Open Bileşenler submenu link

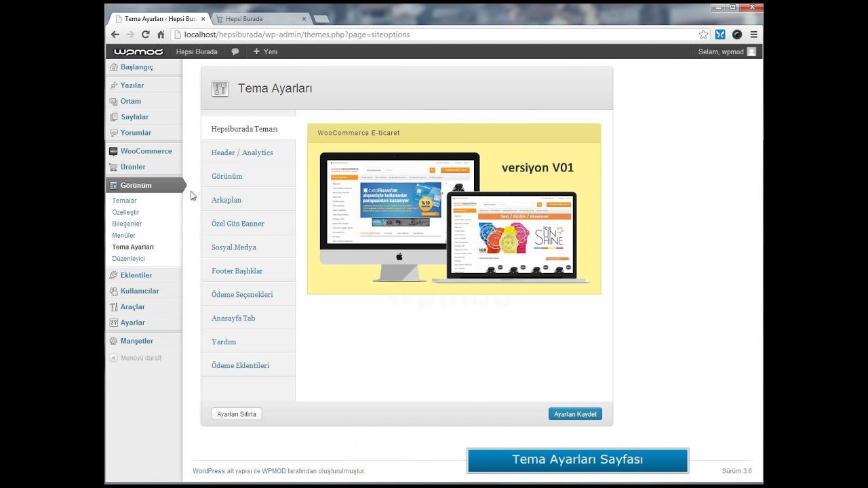127,224
